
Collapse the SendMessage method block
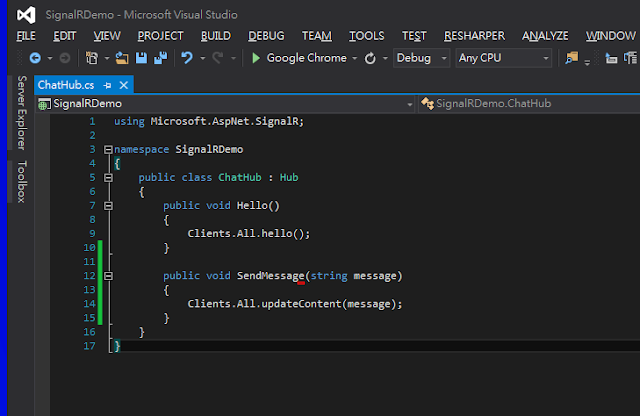point(108,276)
